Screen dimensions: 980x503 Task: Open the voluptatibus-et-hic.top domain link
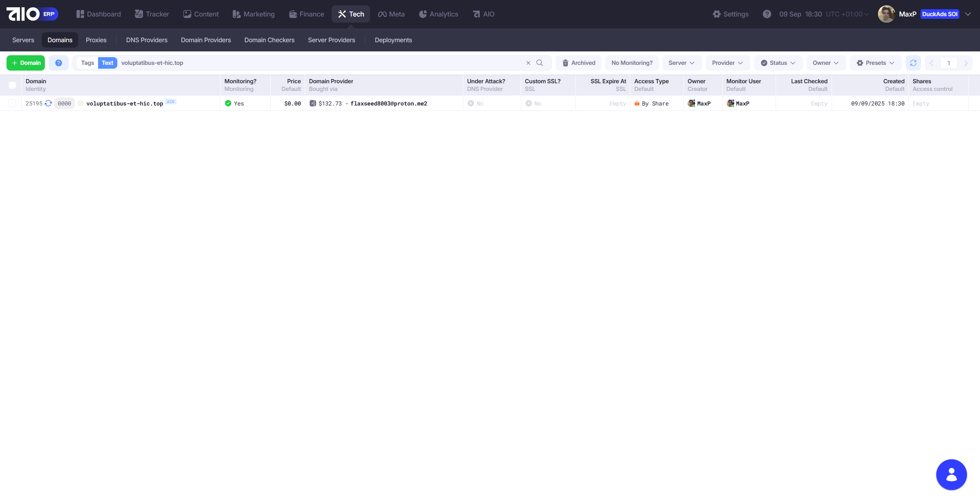pos(125,104)
